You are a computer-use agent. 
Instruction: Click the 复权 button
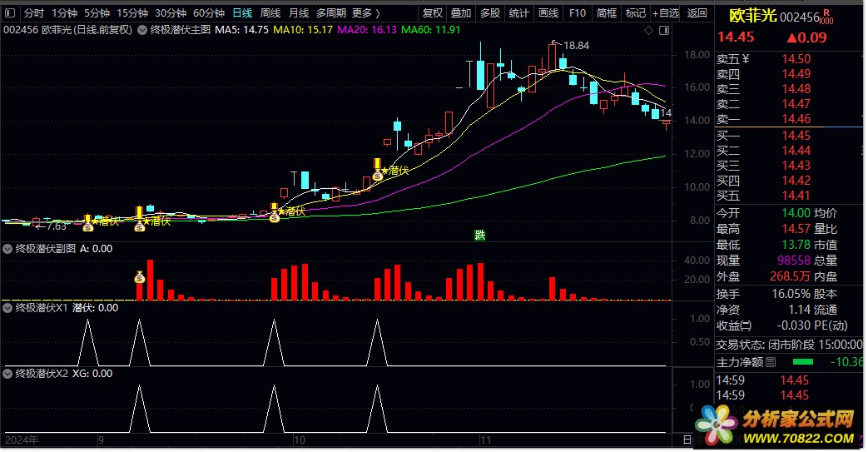(x=433, y=12)
